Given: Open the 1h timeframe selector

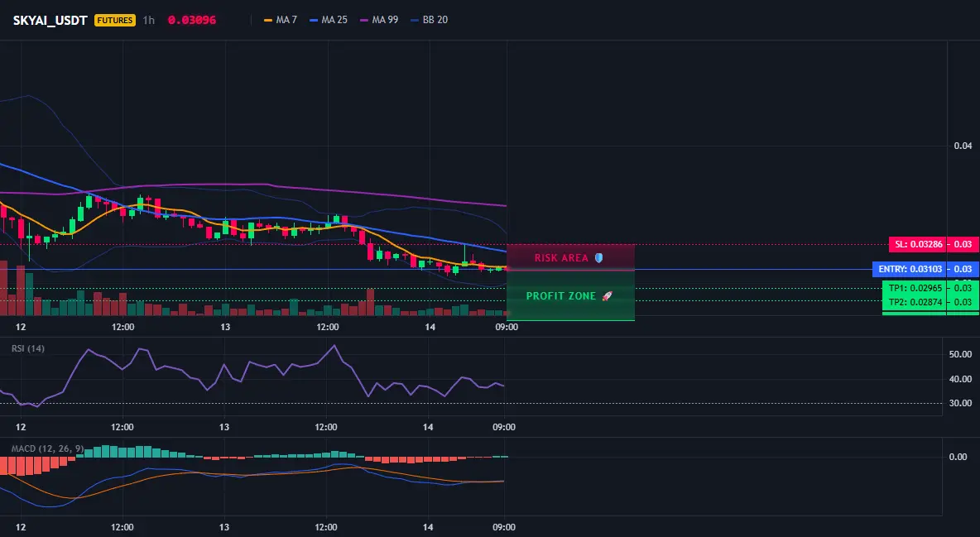Looking at the screenshot, I should (149, 20).
